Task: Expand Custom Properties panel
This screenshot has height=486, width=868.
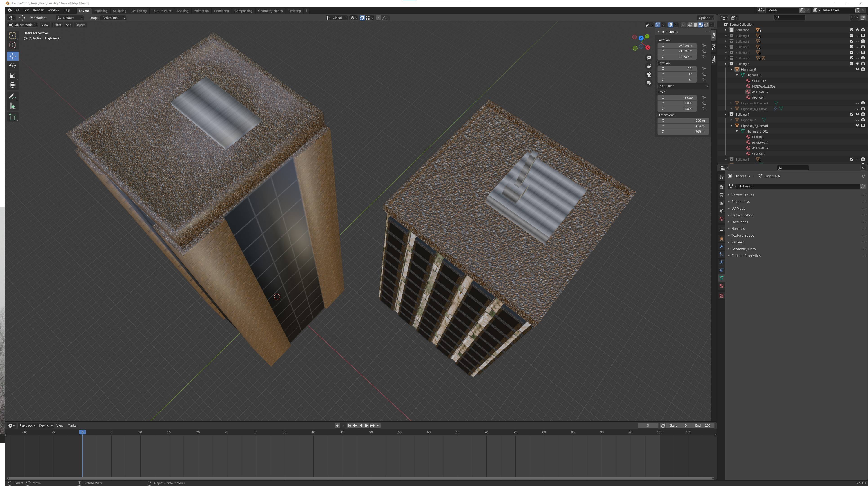Action: coord(746,256)
